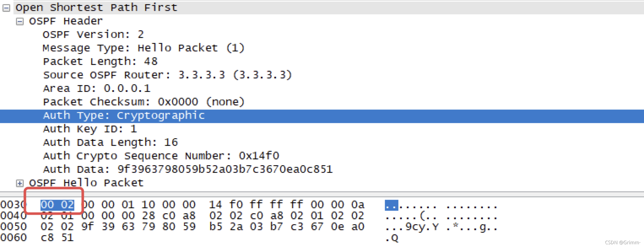Collapse the Open Shortest Path First tree
This screenshot has width=644, height=247.
click(x=6, y=8)
